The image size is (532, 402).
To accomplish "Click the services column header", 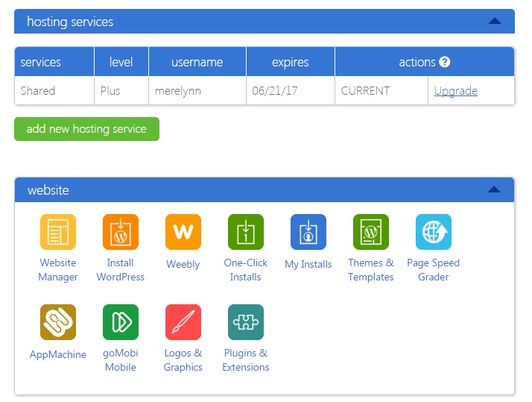I will coord(54,62).
